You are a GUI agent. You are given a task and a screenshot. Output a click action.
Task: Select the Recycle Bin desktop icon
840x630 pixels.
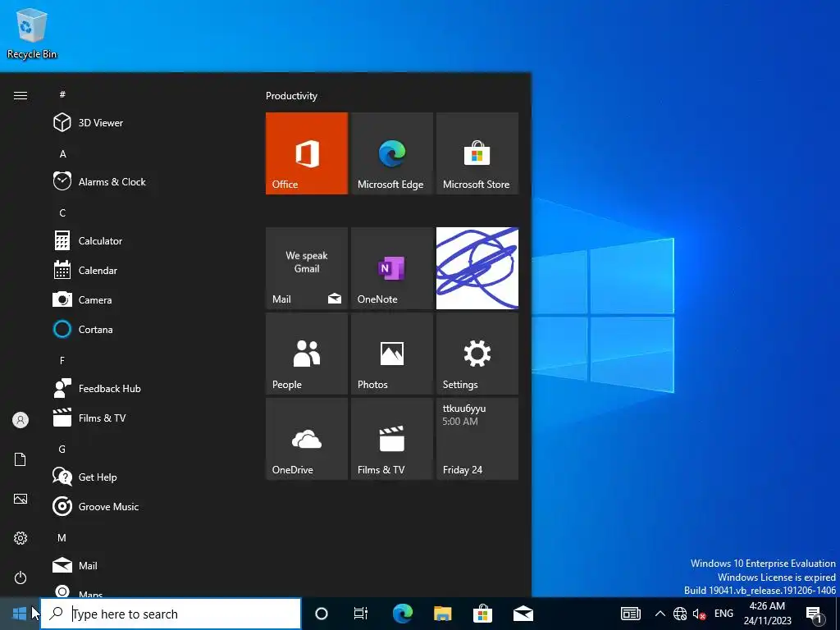click(x=32, y=33)
